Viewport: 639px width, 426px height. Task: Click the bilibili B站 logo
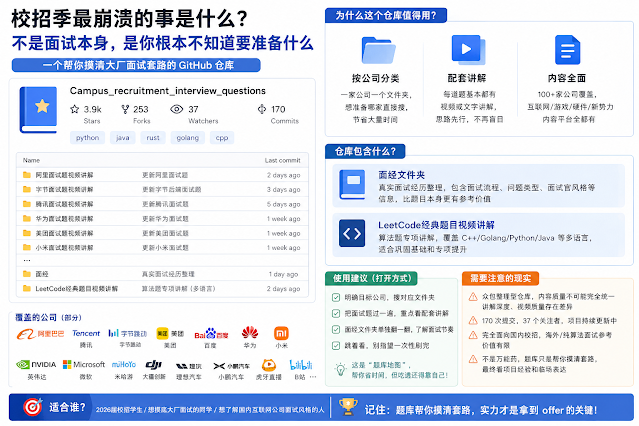[301, 364]
